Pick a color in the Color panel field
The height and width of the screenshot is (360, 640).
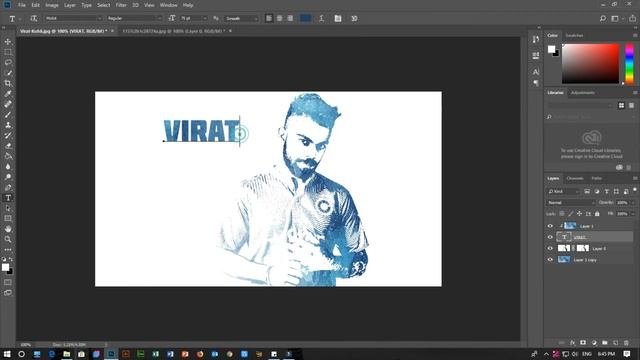(x=590, y=64)
